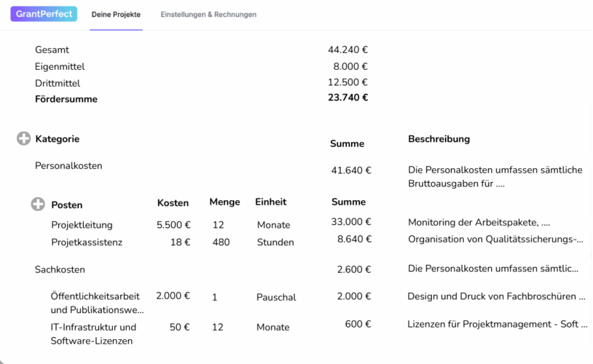593x364 pixels.
Task: Click the GrantPerfect logo
Action: tap(44, 14)
